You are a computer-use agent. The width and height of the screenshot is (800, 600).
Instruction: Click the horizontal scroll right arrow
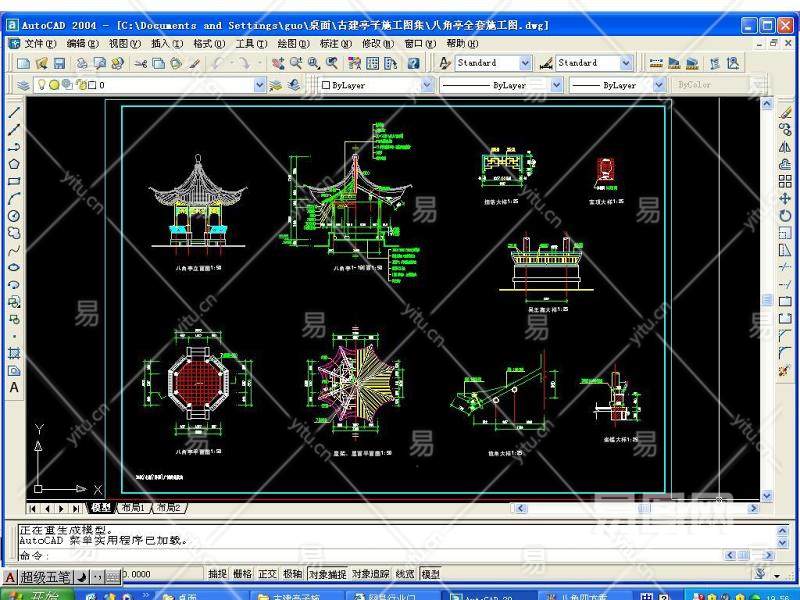click(753, 508)
